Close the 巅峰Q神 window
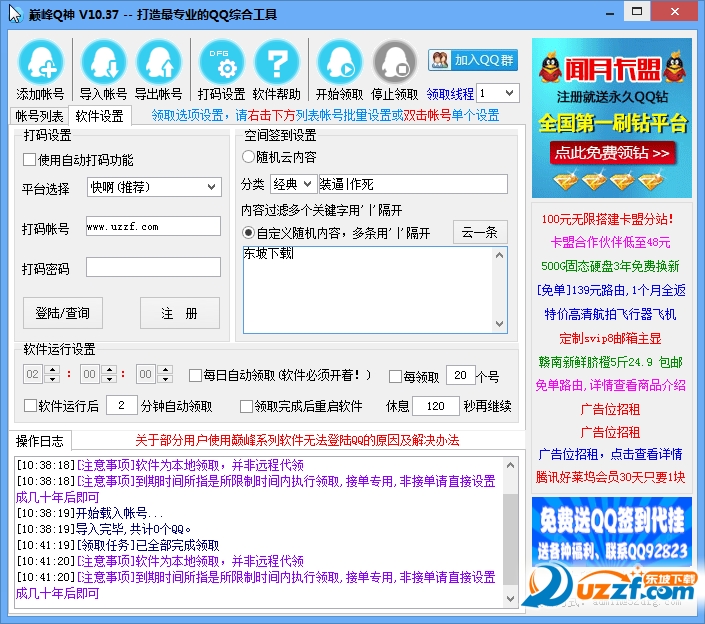The height and width of the screenshot is (624, 705). [674, 12]
